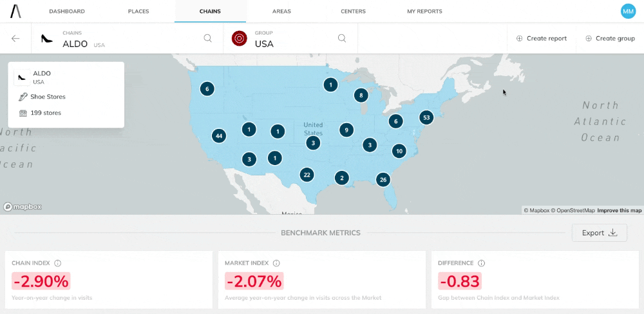Open the Places tab

[138, 12]
